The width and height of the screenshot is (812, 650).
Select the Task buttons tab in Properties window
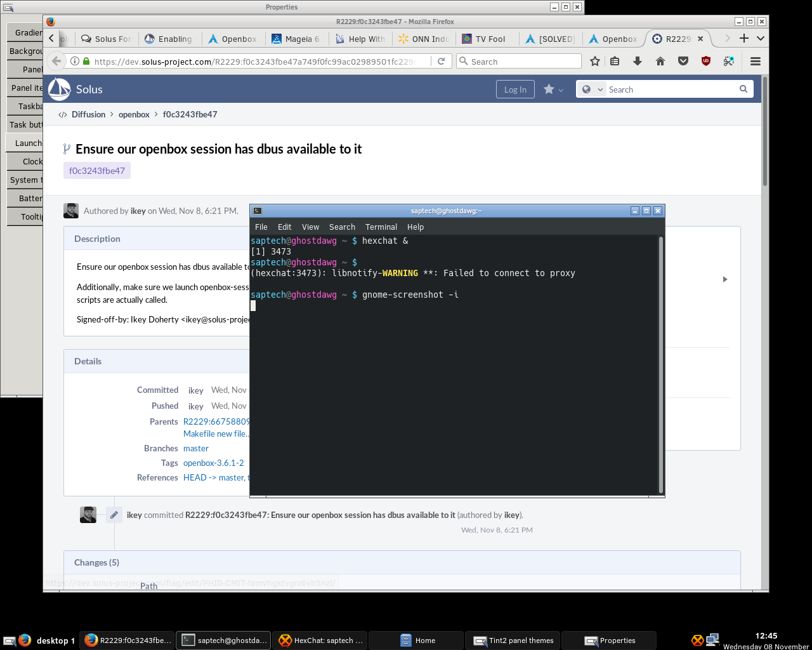25,124
